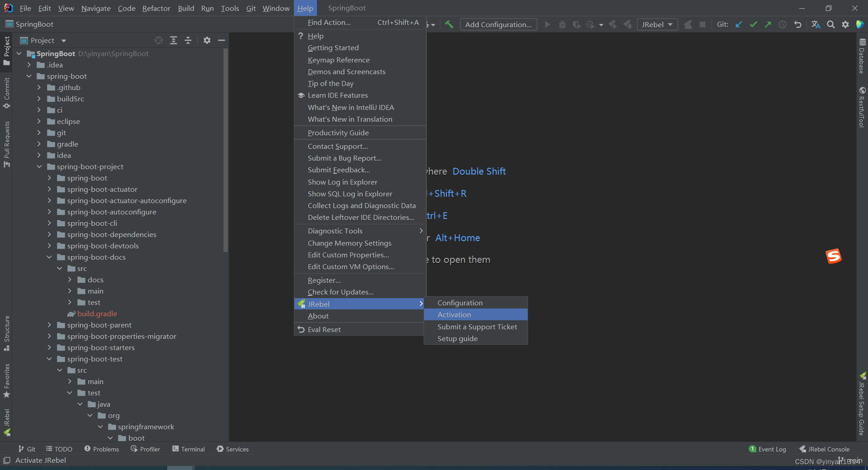
Task: Click the Git Commit green checkmark
Action: tap(753, 24)
